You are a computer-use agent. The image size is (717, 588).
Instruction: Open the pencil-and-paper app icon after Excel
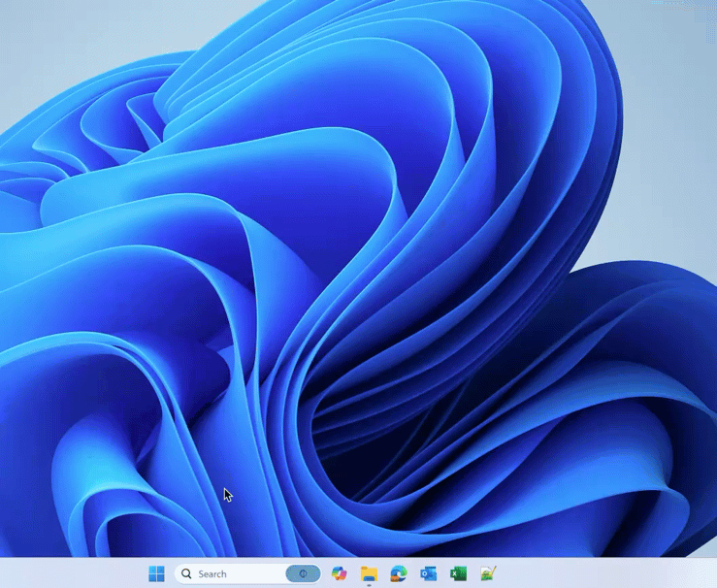point(488,573)
